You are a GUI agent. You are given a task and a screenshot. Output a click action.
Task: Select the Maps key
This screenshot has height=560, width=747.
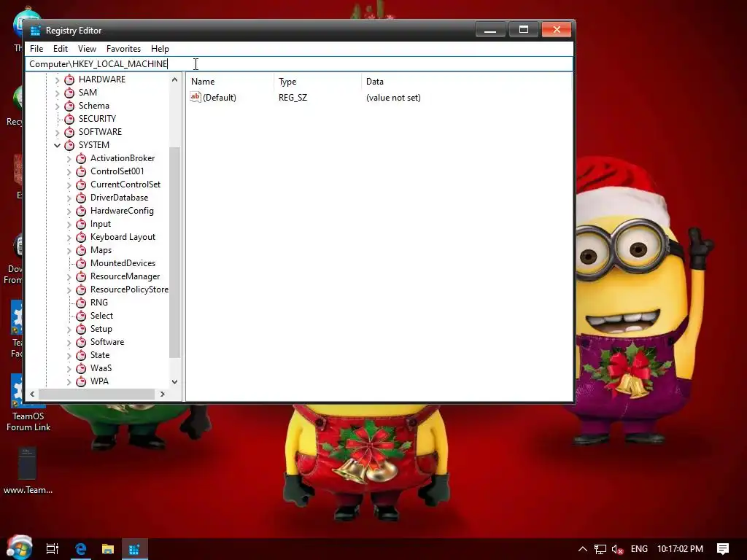(x=101, y=250)
